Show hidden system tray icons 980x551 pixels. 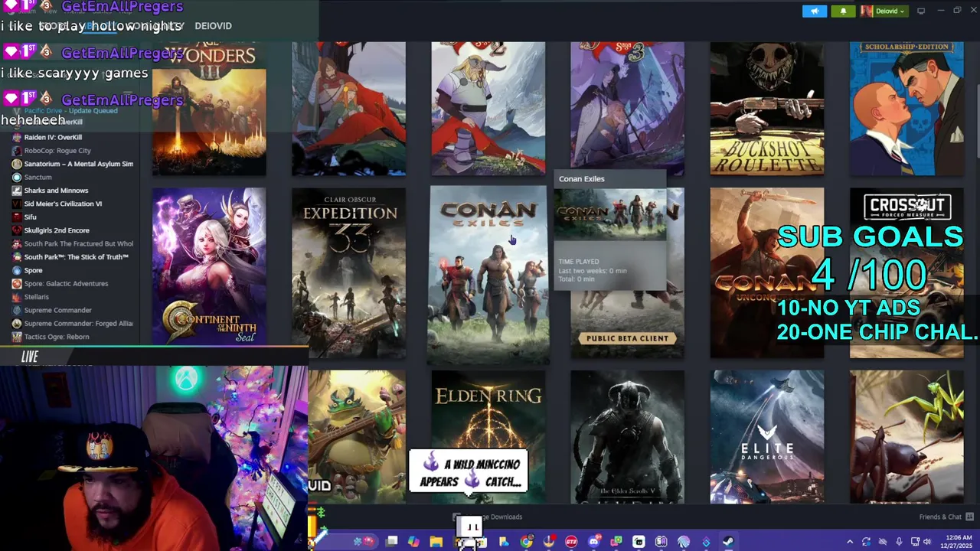849,542
